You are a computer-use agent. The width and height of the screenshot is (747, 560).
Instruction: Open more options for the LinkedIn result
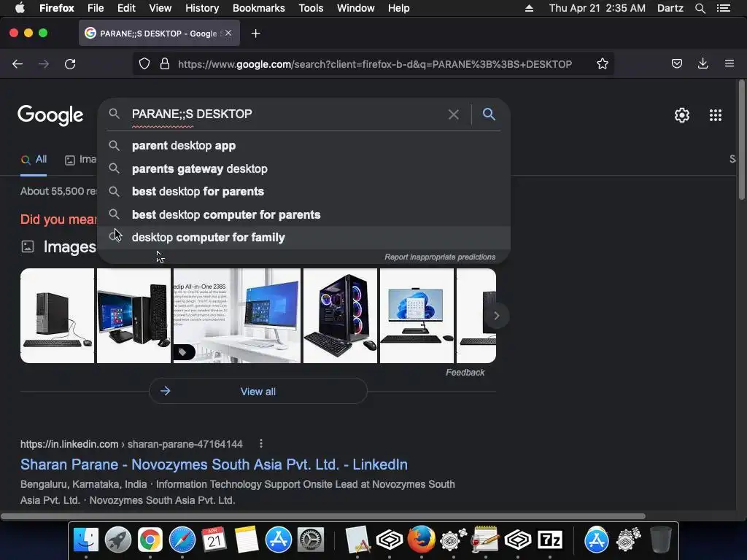(261, 444)
